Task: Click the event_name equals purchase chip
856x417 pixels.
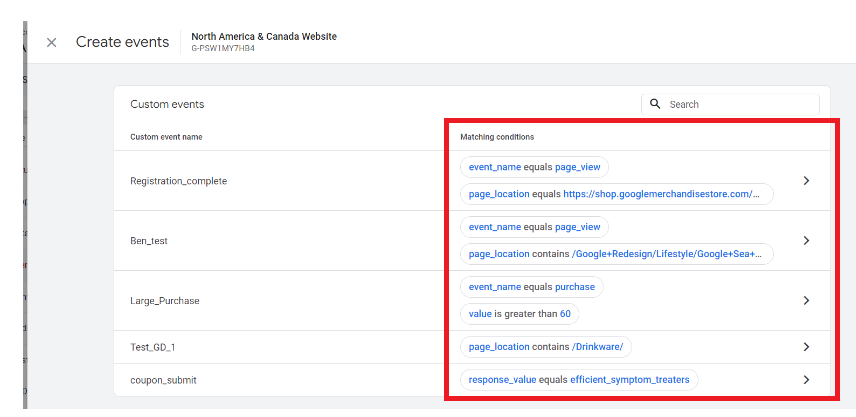Action: pyautogui.click(x=532, y=287)
